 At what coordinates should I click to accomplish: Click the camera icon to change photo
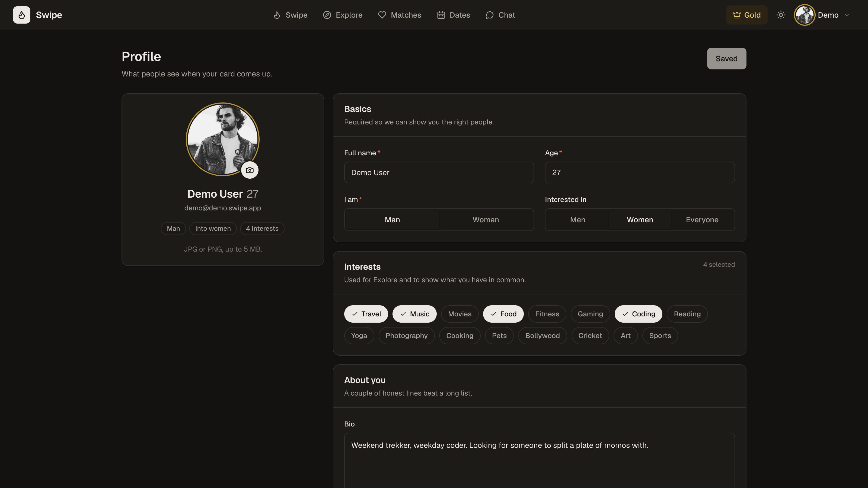(x=250, y=170)
